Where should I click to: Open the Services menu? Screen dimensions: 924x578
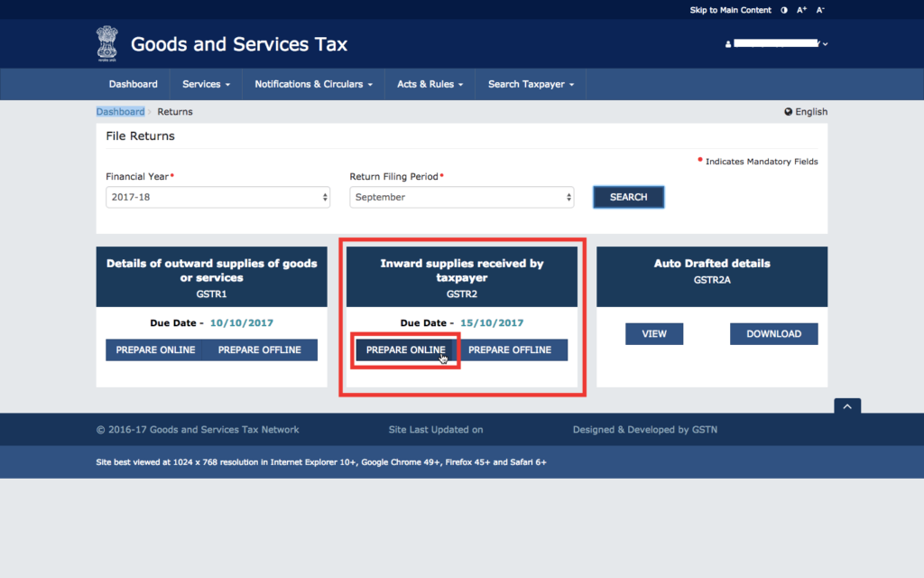click(206, 84)
